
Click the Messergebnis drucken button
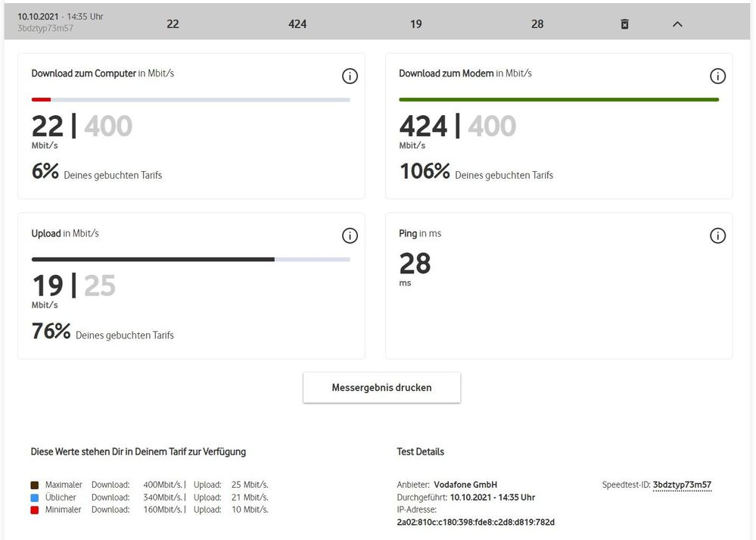(381, 387)
